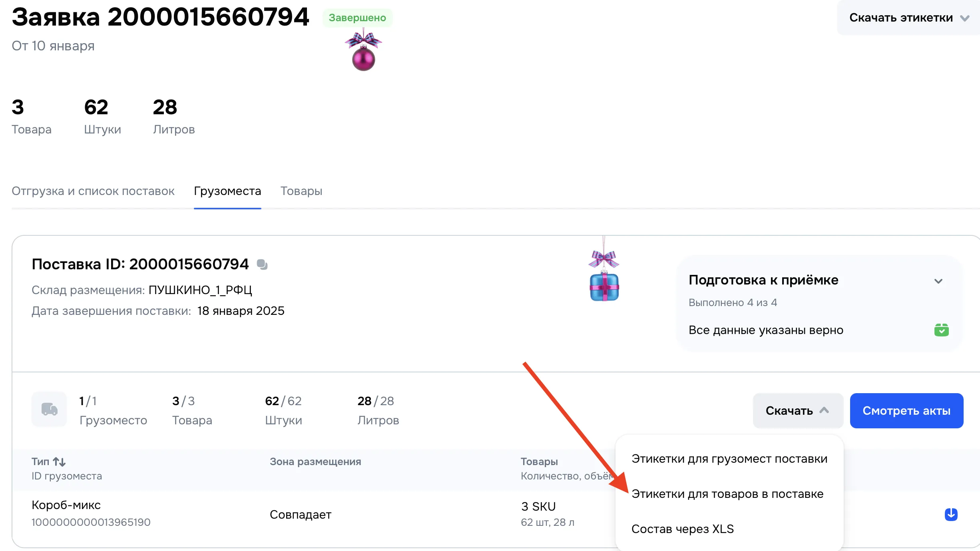The image size is (980, 551).
Task: Select 'Этикетки для грузомест поставки' menu entry
Action: point(729,459)
